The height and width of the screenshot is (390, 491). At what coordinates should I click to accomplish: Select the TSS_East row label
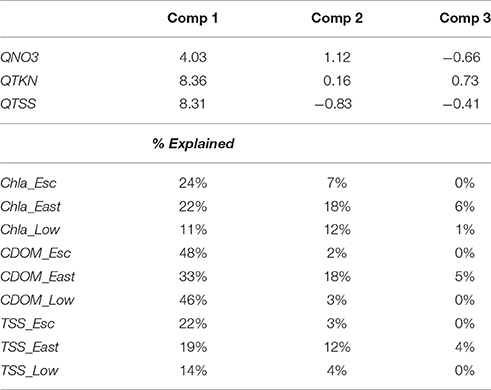click(x=29, y=347)
